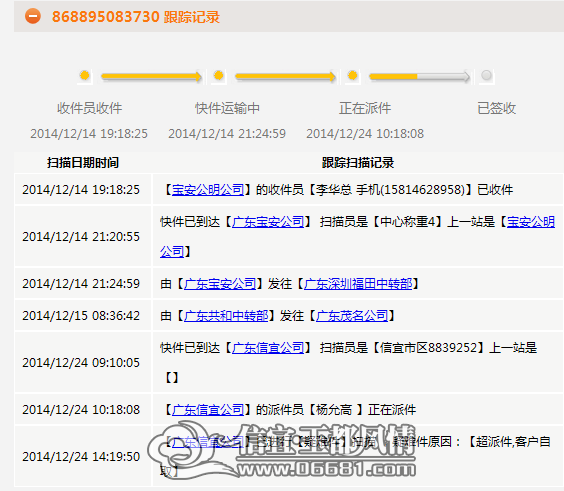Collapse the 868895083730 tracking record section
This screenshot has height=491, width=564.
coord(33,17)
